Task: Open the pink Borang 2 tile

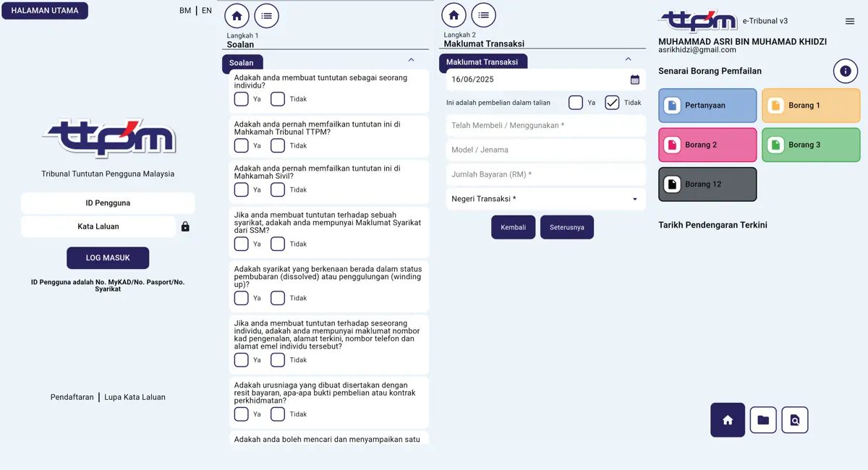Action: click(x=707, y=145)
